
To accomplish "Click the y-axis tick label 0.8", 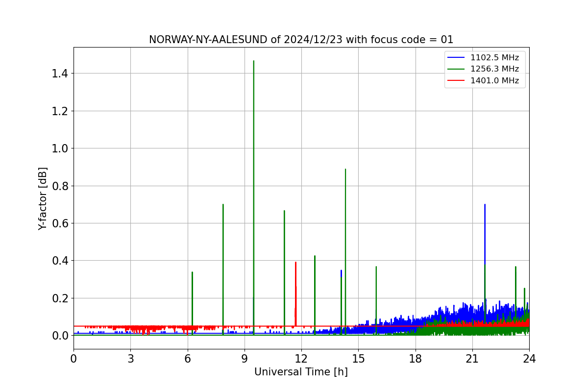I will tap(60, 186).
